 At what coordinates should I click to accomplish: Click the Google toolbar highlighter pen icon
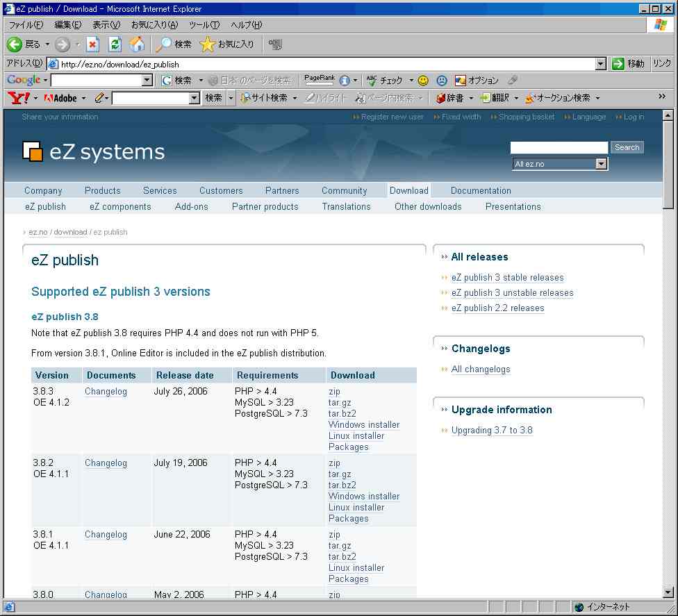[x=513, y=80]
